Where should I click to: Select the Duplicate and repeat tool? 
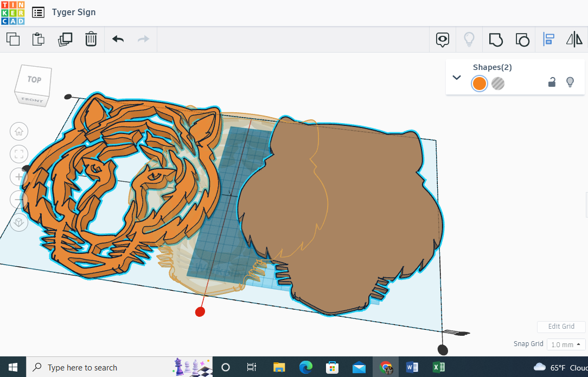pos(65,39)
